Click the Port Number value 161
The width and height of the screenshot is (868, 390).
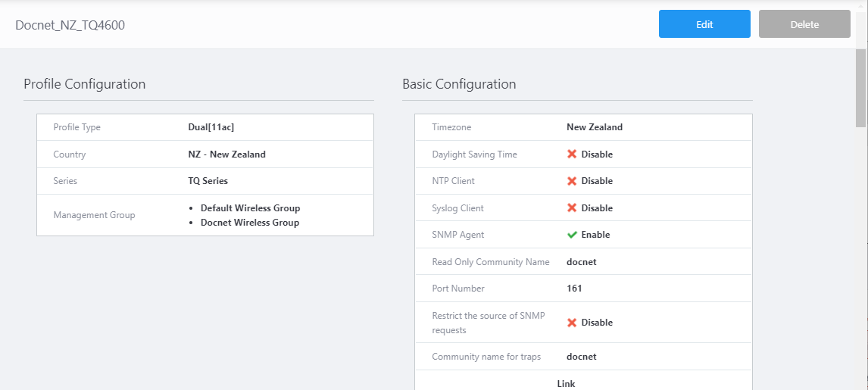[574, 289]
